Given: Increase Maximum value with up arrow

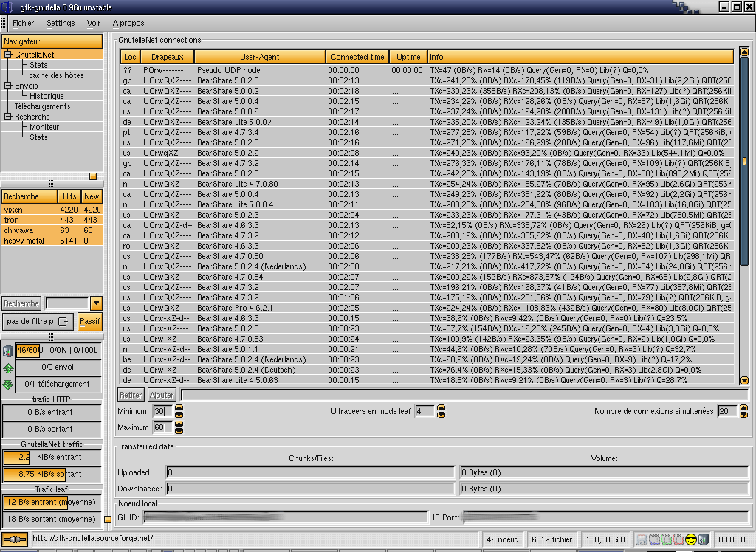Looking at the screenshot, I should (179, 424).
